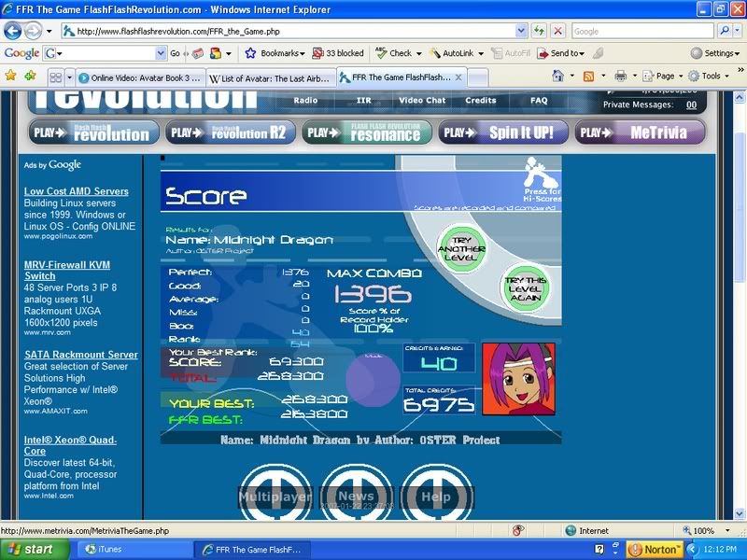
Task: Click the browser Back arrow button
Action: (12, 31)
